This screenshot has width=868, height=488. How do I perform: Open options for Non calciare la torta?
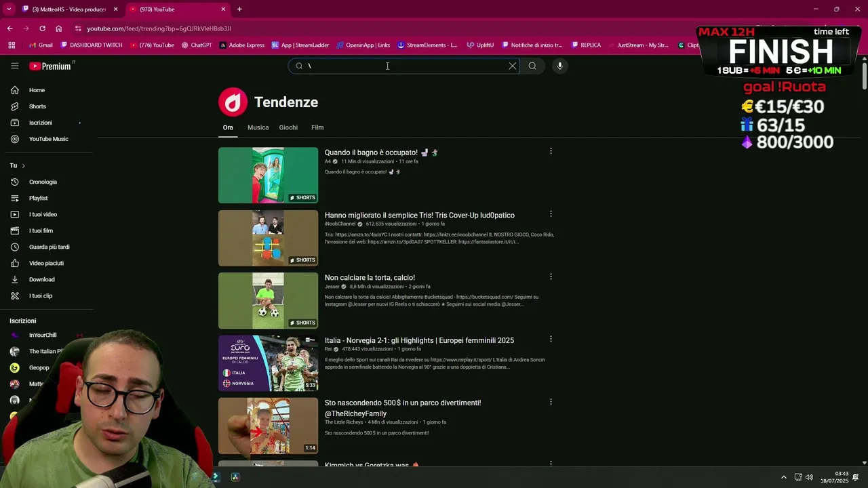[x=551, y=277]
